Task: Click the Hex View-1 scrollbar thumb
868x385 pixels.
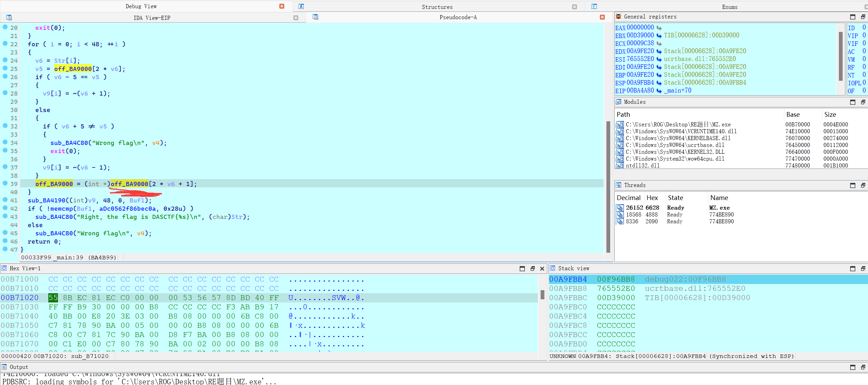Action: click(542, 295)
